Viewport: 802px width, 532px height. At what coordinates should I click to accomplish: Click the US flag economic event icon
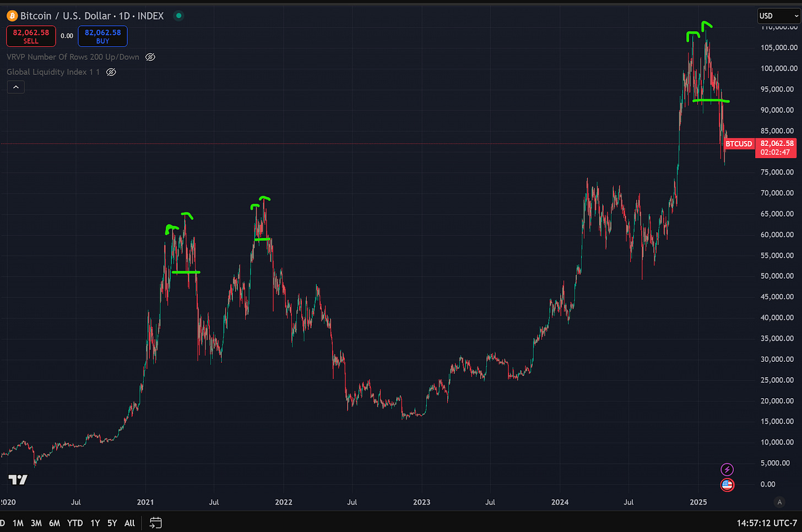[x=727, y=485]
